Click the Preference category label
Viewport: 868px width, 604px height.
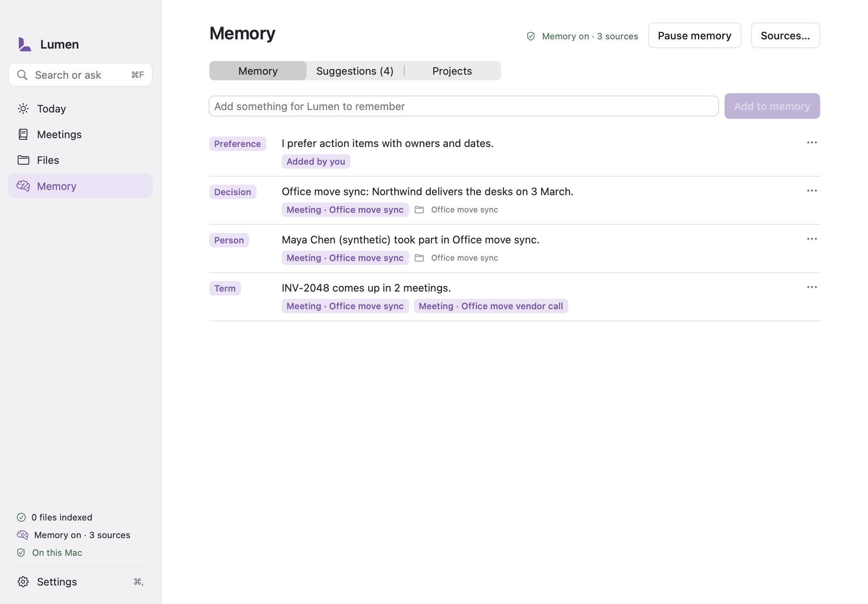click(x=237, y=144)
